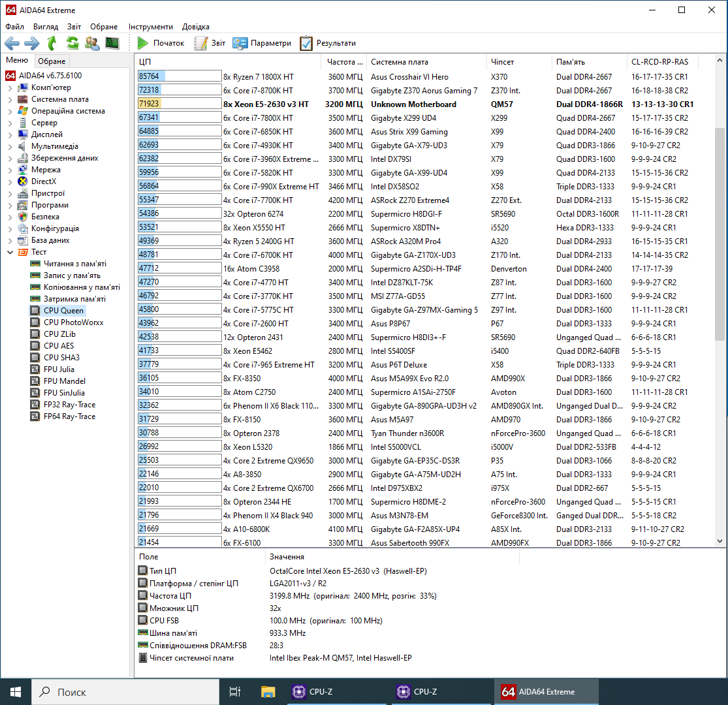Select CPU PhotoWorxx test in tree
This screenshot has width=728, height=705.
(73, 322)
